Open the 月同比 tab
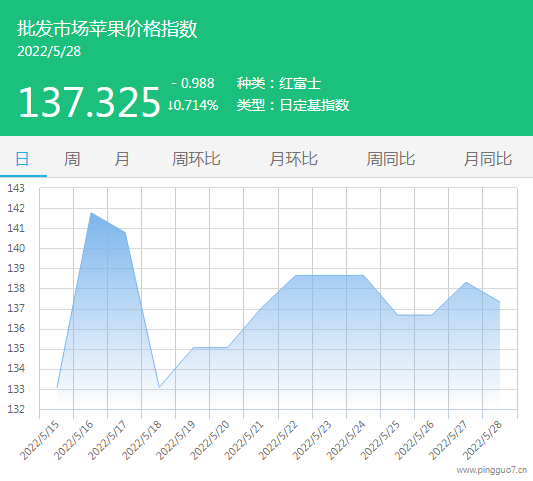Viewport: 533px width, 481px height. [x=488, y=159]
